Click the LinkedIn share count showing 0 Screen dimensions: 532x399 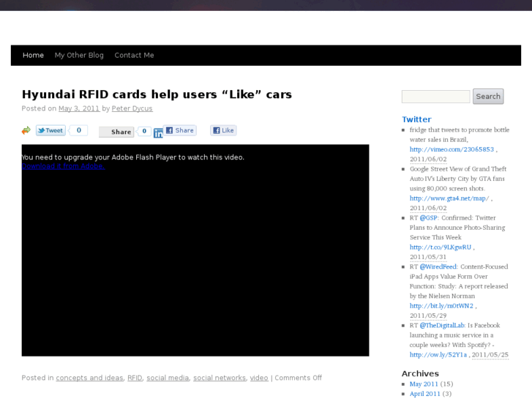144,131
